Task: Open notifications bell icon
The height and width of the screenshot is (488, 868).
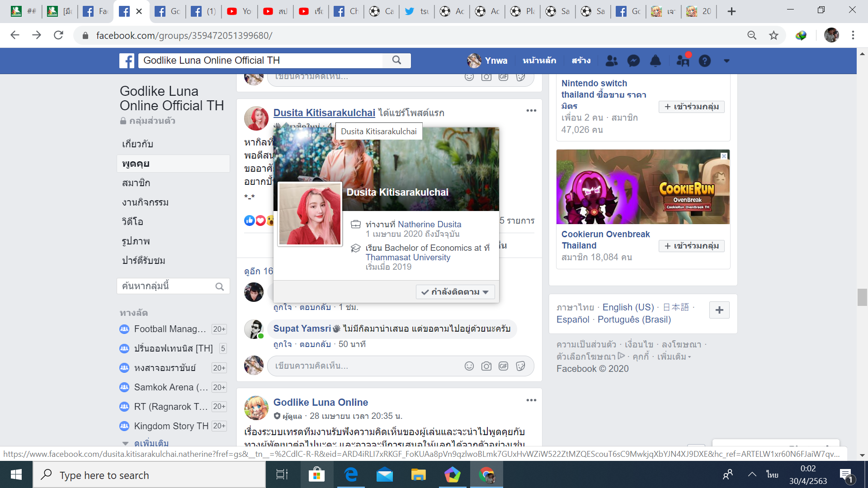Action: click(x=655, y=61)
